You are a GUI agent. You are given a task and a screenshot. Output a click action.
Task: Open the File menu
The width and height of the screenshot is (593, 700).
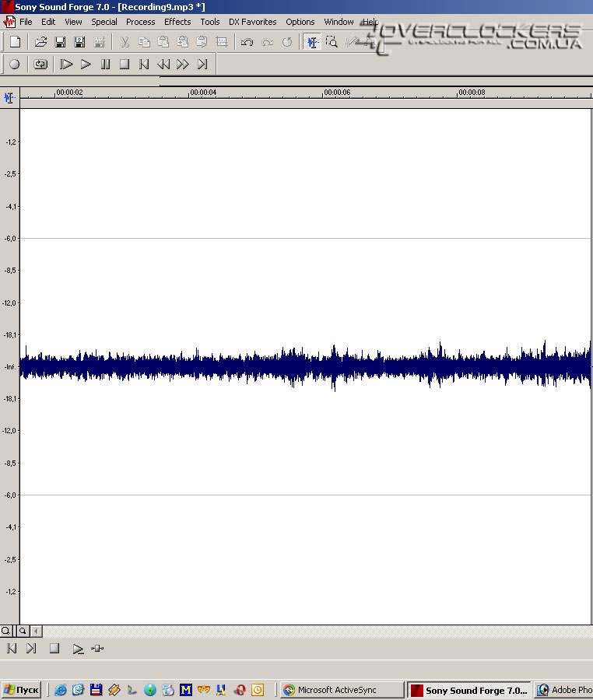click(26, 22)
